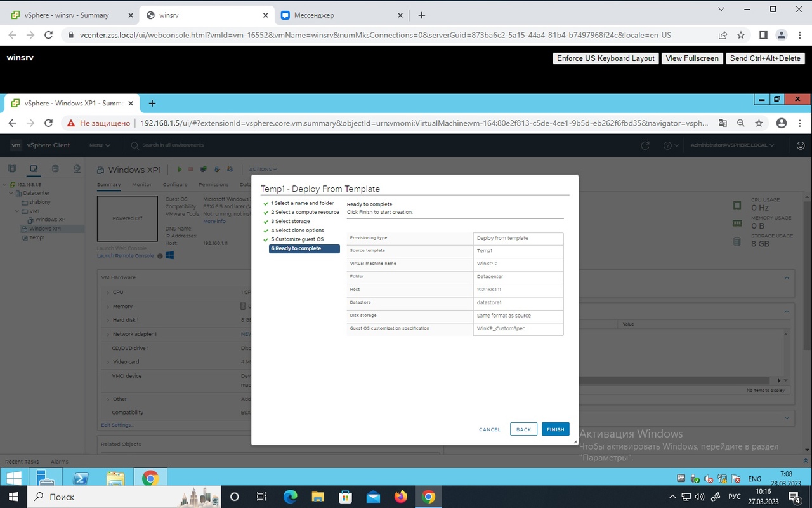Click info icon next to Launch Remote Console
Image resolution: width=812 pixels, height=508 pixels.
pos(160,255)
